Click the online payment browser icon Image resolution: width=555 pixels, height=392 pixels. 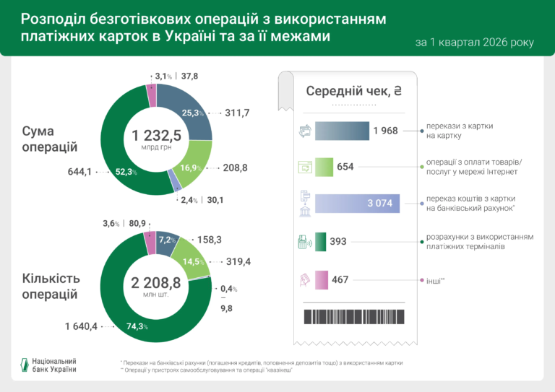[x=305, y=167]
